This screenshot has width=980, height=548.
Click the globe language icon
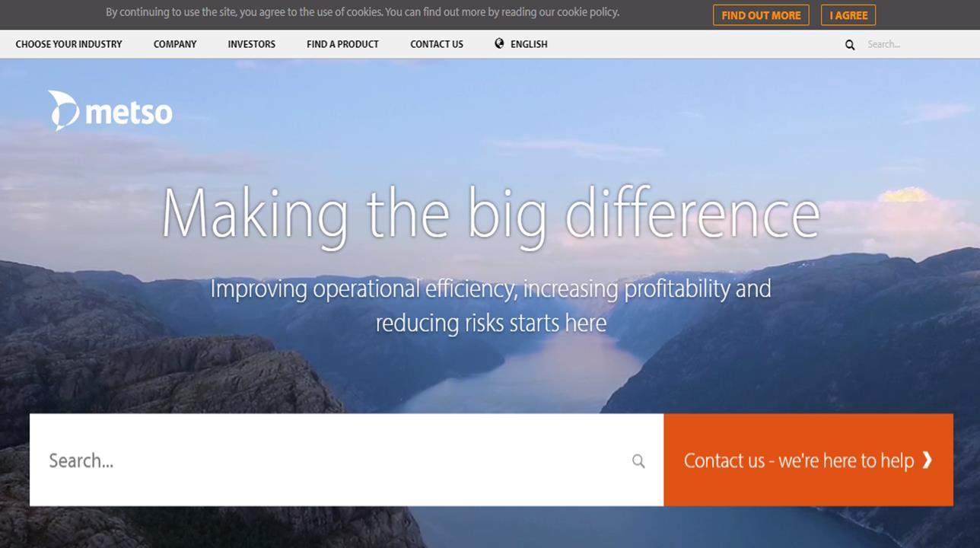click(x=499, y=43)
